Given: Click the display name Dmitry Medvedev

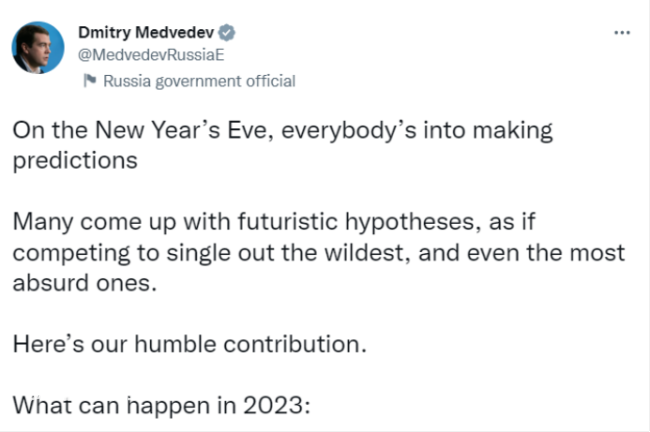Looking at the screenshot, I should coord(146,32).
